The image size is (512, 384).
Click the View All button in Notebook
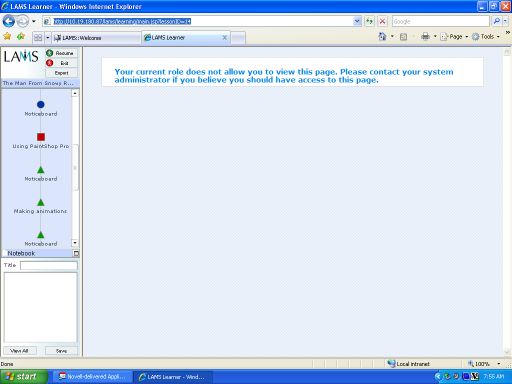coord(19,351)
